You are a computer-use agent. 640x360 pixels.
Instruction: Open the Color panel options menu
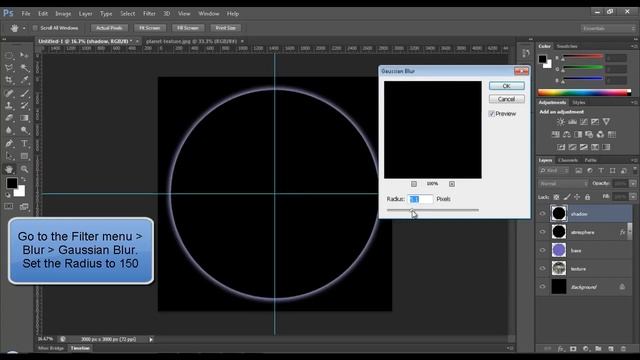[634, 47]
